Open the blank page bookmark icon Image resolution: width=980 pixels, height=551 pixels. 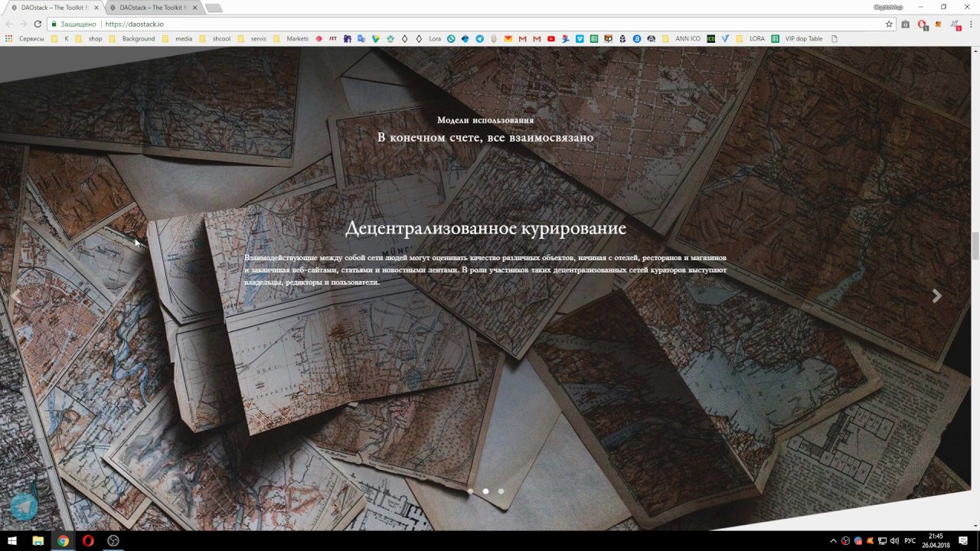click(835, 38)
